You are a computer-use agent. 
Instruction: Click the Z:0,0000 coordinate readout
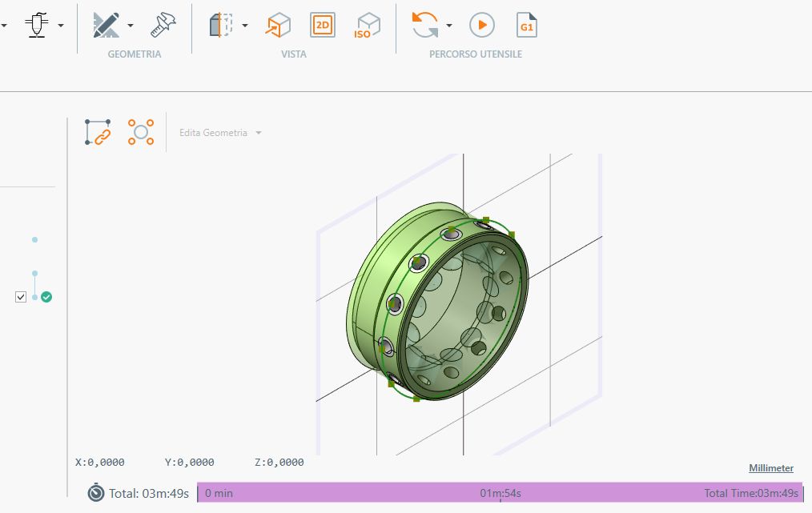[x=279, y=463]
